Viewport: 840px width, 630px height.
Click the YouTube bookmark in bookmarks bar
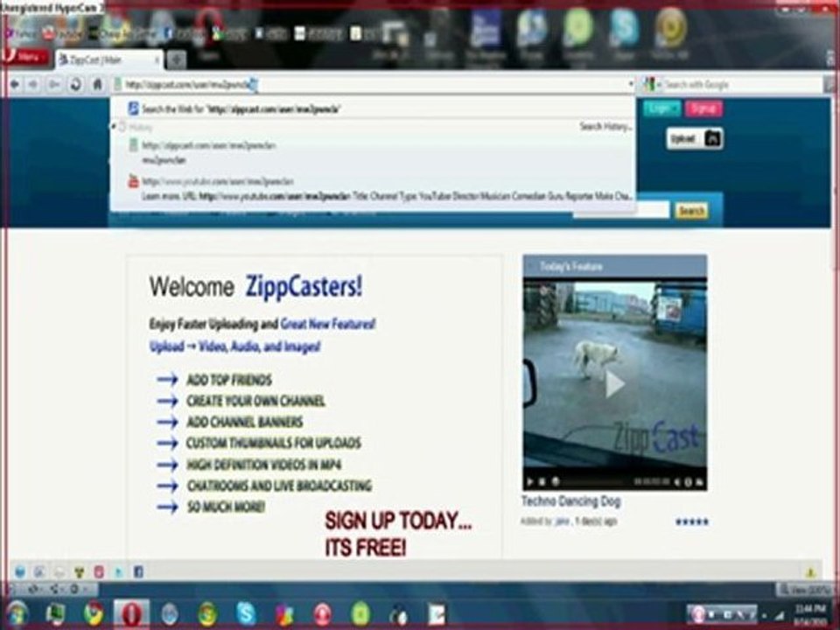[63, 34]
